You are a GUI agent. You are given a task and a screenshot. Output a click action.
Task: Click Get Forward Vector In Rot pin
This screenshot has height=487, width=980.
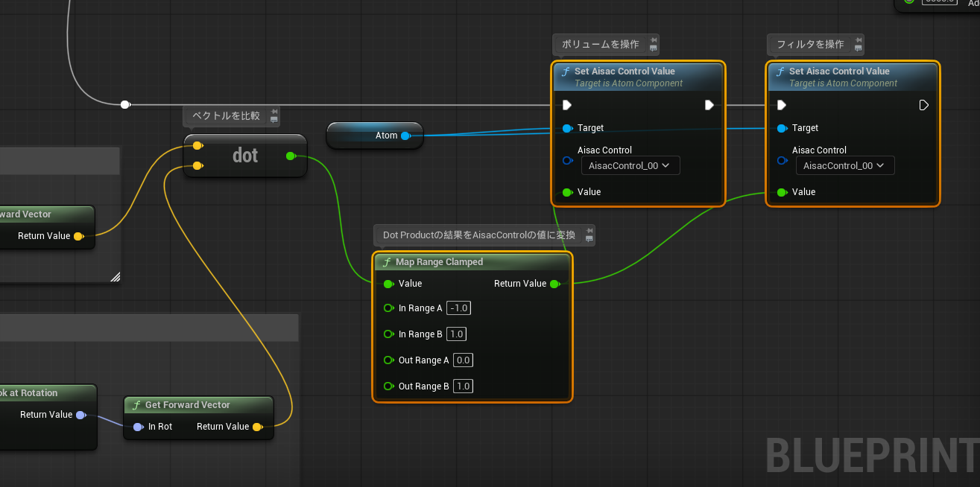coord(138,427)
